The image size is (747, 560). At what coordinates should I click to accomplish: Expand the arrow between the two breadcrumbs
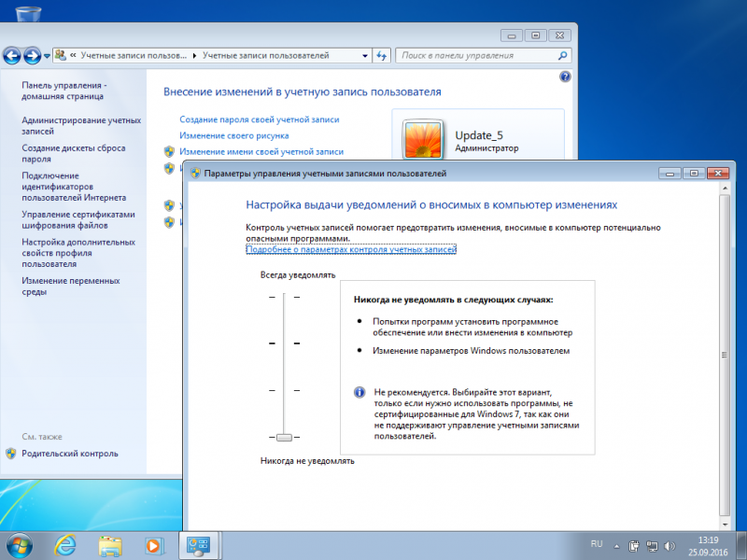[194, 56]
